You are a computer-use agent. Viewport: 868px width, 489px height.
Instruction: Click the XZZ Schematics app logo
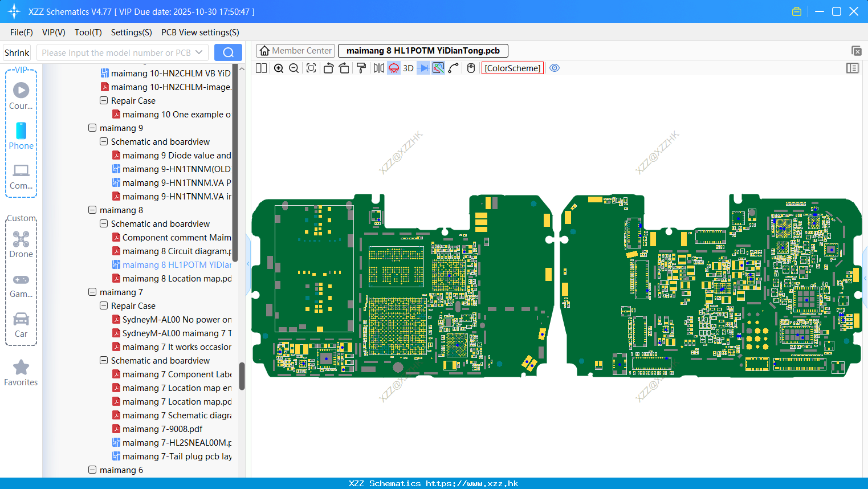point(14,11)
